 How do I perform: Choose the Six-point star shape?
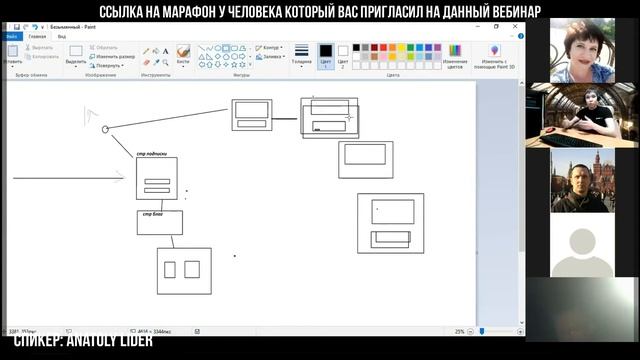point(242,64)
